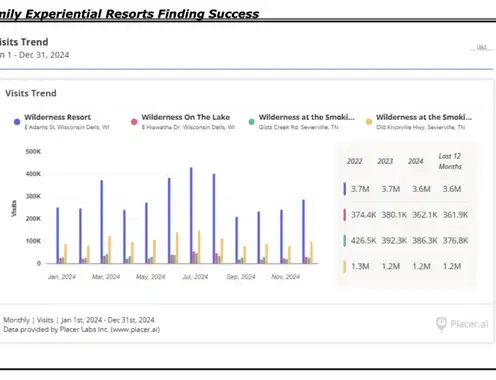Click the 2024 column header
This screenshot has height=380, width=496.
coord(416,161)
